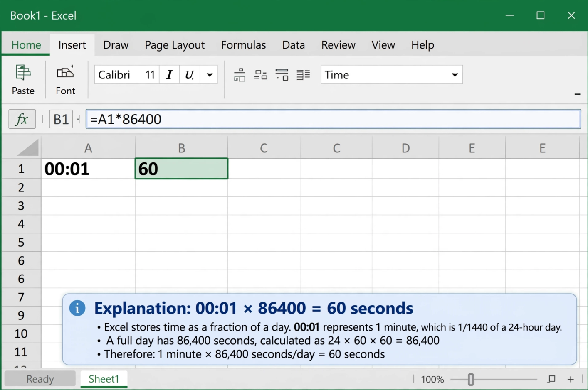Select row 4 header
Screen dimensions: 588x390
(x=21, y=224)
